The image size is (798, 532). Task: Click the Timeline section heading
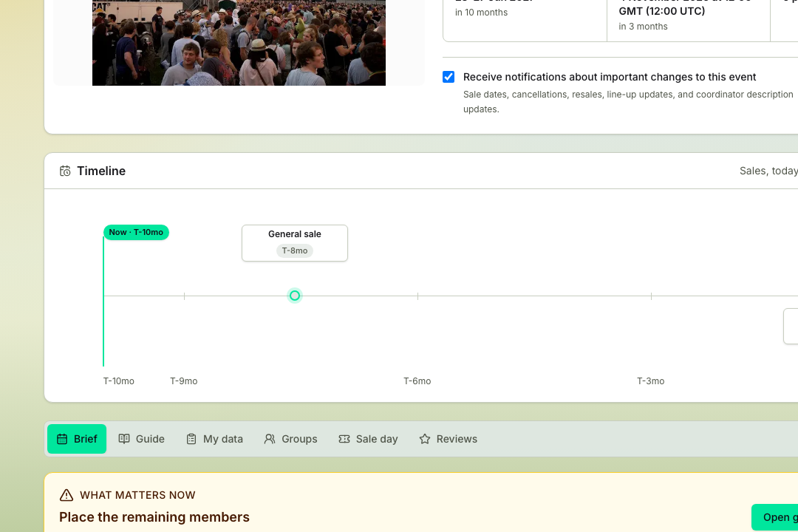101,171
